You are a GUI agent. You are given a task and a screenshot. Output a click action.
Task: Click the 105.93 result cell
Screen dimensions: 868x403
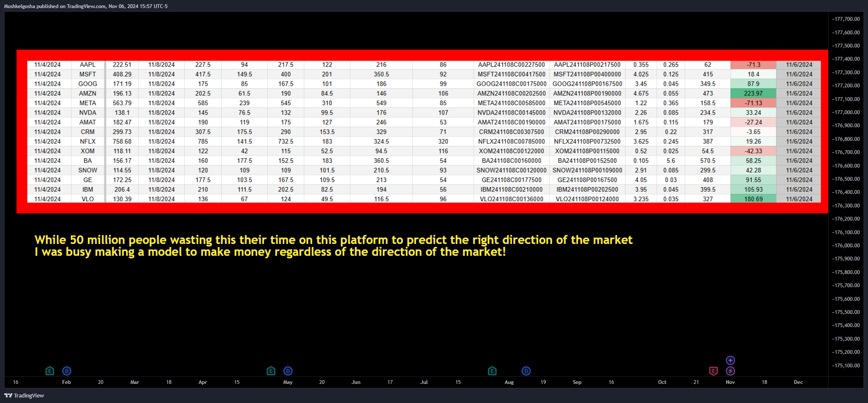pos(754,190)
